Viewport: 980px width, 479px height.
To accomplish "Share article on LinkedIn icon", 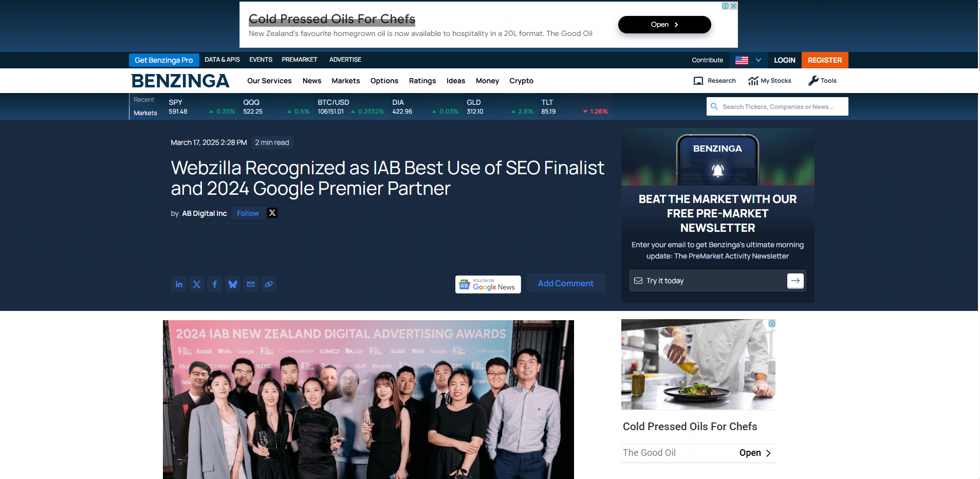I will coord(179,284).
